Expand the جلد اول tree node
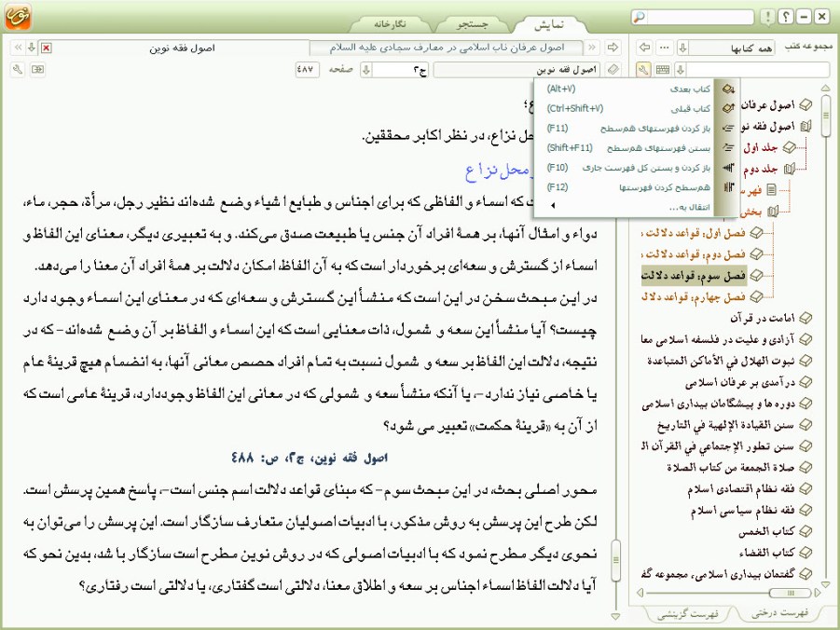The width and height of the screenshot is (840, 630). 788,147
